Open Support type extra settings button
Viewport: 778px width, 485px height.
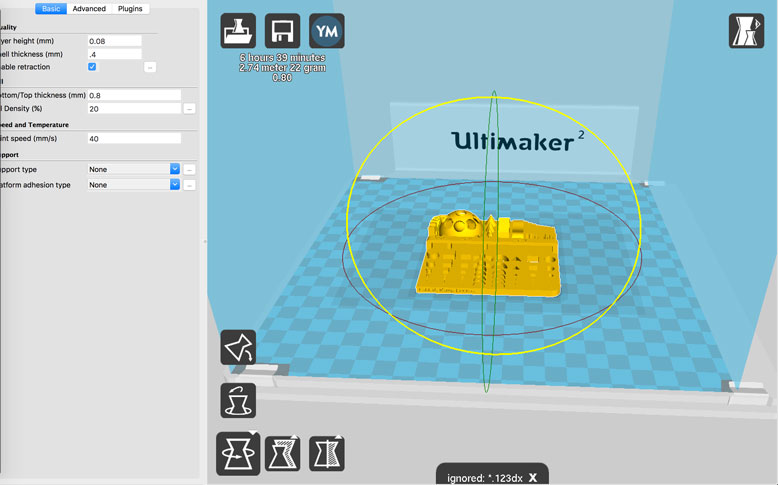coord(189,170)
